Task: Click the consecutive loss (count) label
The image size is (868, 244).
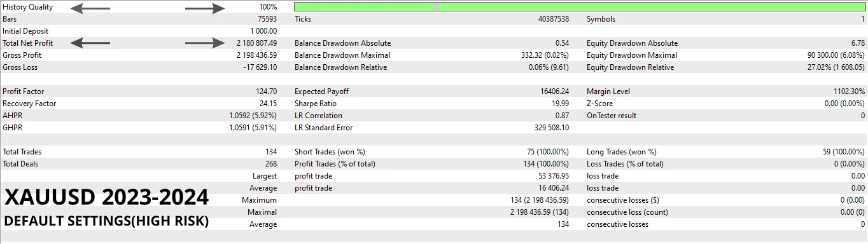Action: tap(627, 212)
